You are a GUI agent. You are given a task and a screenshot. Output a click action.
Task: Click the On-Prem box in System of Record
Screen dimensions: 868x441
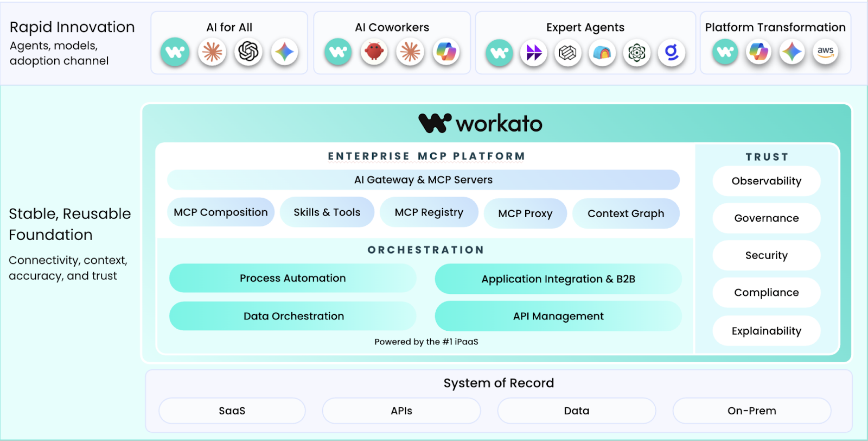click(751, 411)
